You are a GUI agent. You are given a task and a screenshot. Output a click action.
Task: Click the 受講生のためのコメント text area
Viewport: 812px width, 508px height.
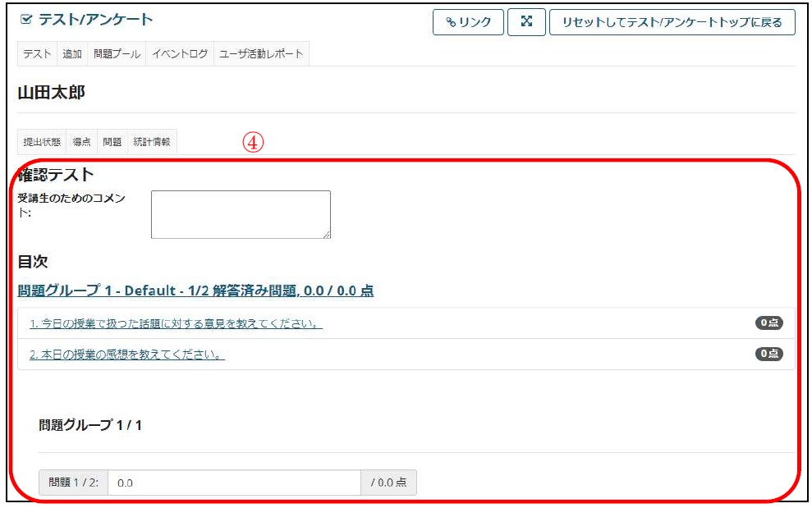click(241, 214)
